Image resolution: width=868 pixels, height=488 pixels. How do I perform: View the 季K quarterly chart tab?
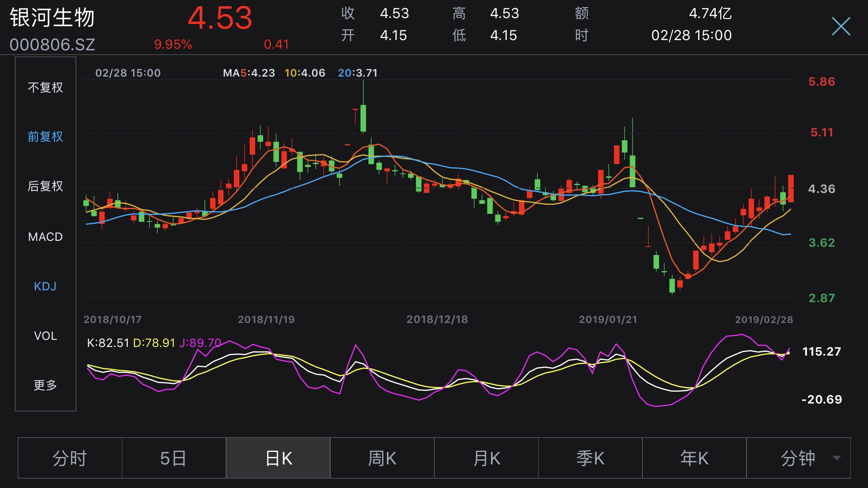590,458
